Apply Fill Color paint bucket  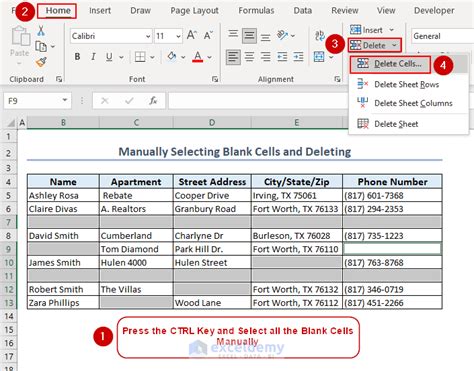(x=172, y=57)
